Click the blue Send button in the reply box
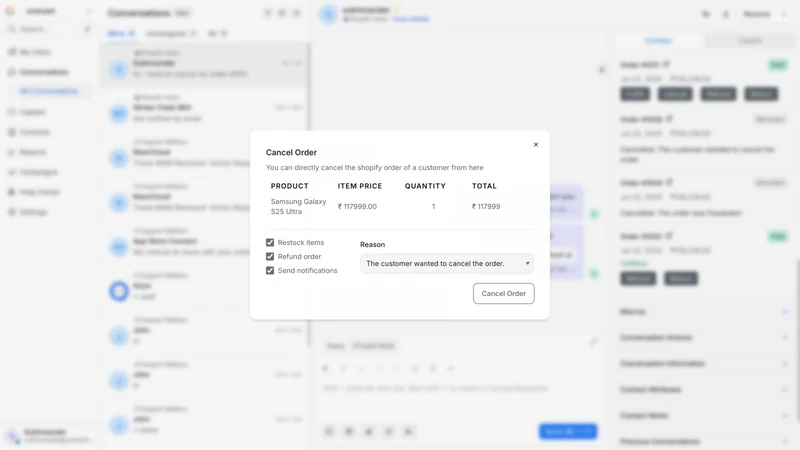This screenshot has height=450, width=800. point(568,432)
